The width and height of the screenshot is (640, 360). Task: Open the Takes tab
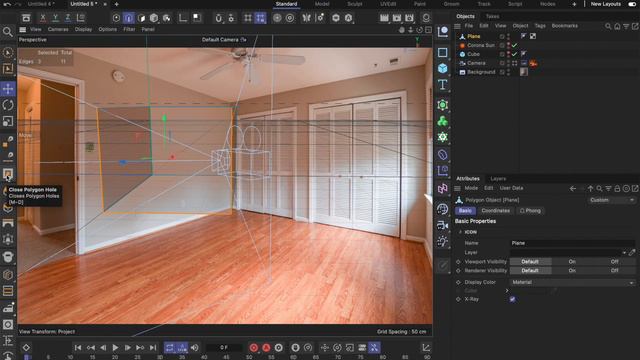tap(492, 16)
